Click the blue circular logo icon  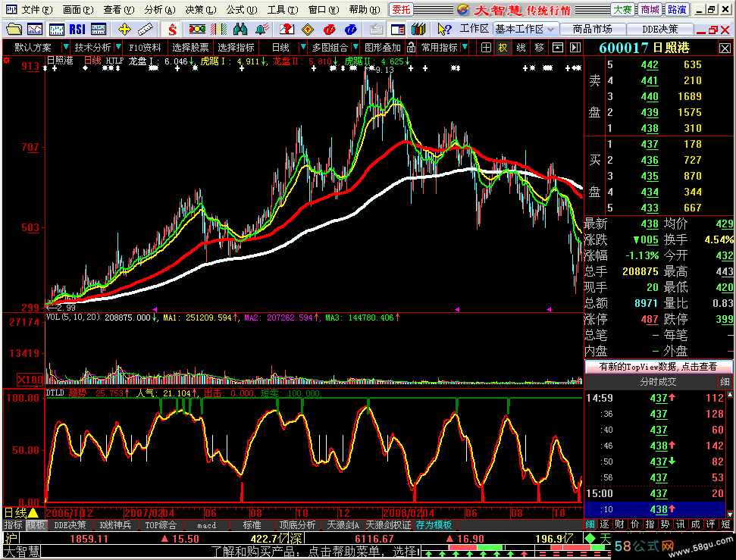point(351,29)
